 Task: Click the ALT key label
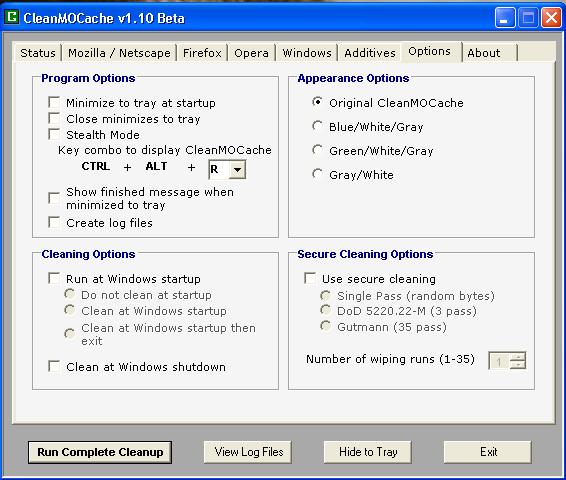click(x=156, y=166)
